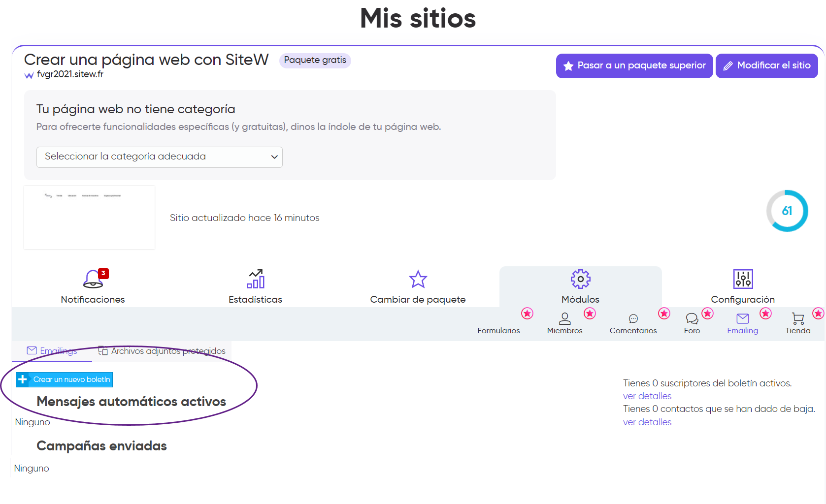Open the Módulos gear icon

(581, 279)
